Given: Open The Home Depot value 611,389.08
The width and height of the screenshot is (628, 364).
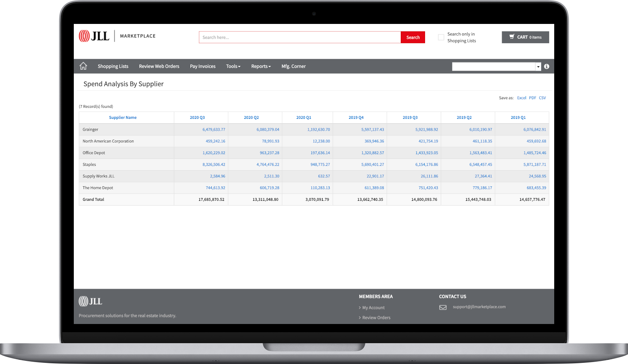Looking at the screenshot, I should (x=374, y=188).
